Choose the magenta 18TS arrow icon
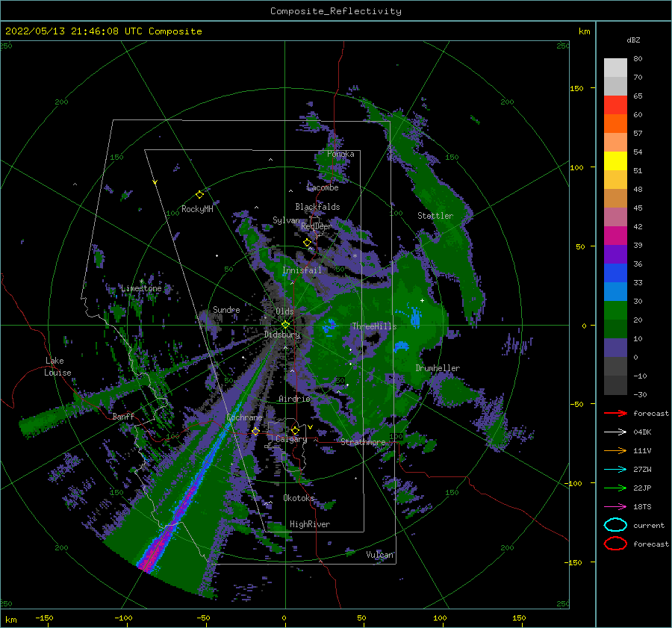This screenshot has width=672, height=628. (615, 507)
